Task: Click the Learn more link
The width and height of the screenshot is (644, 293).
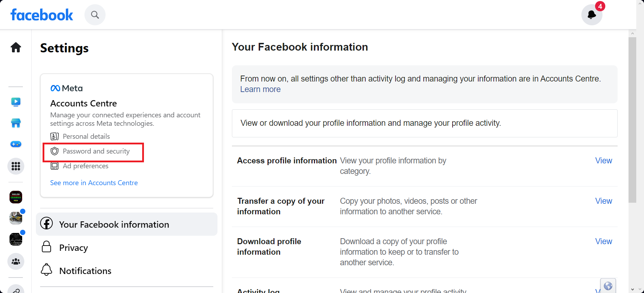Action: point(260,90)
